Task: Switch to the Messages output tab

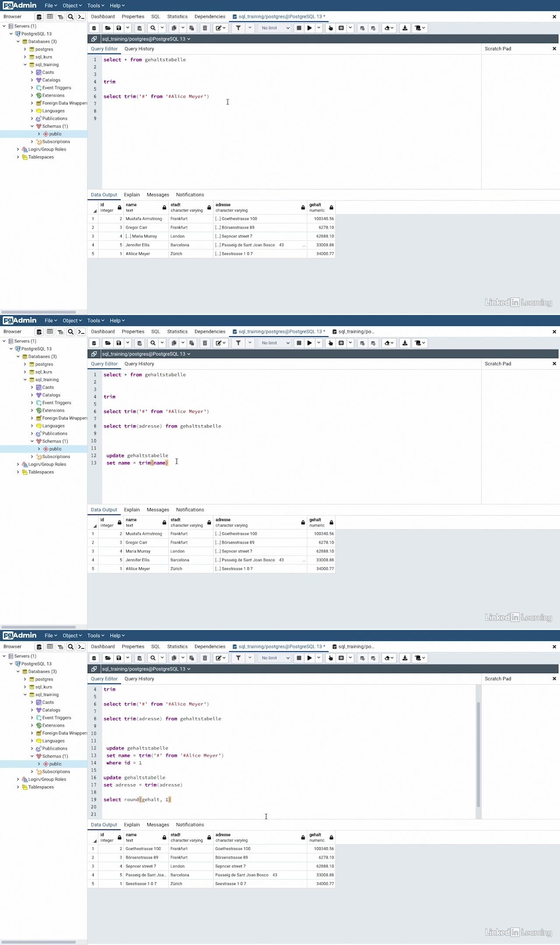Action: 157,195
